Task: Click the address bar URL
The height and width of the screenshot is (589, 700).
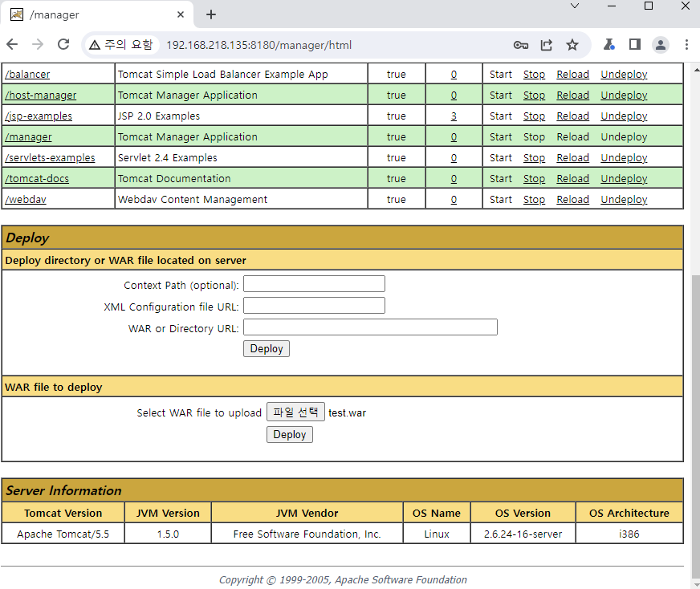Action: (x=259, y=45)
